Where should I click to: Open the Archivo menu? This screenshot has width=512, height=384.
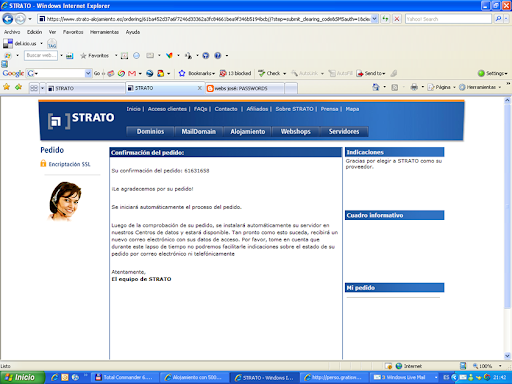[12, 32]
